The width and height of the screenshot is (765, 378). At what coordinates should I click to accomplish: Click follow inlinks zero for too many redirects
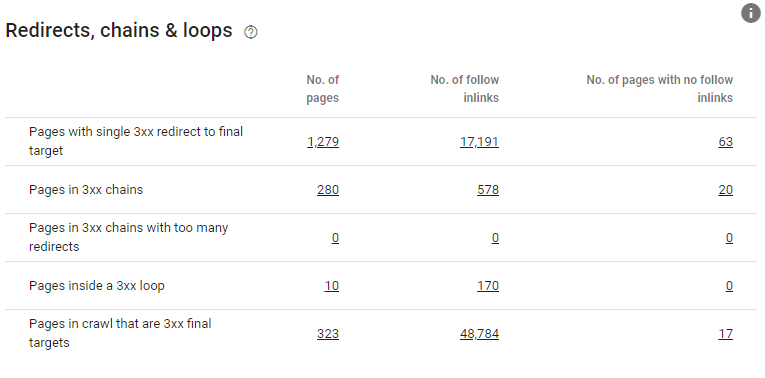coord(495,238)
